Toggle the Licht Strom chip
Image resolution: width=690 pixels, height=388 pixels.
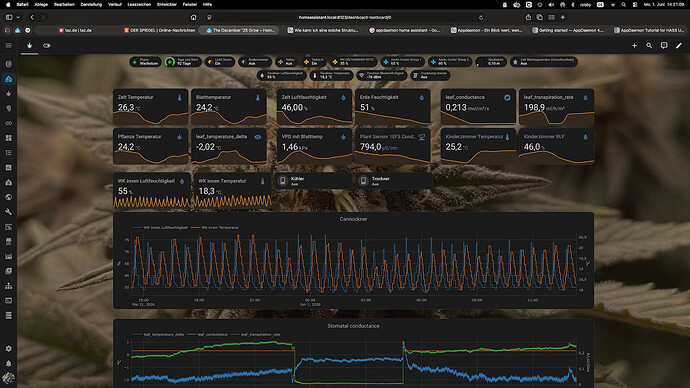click(220, 62)
